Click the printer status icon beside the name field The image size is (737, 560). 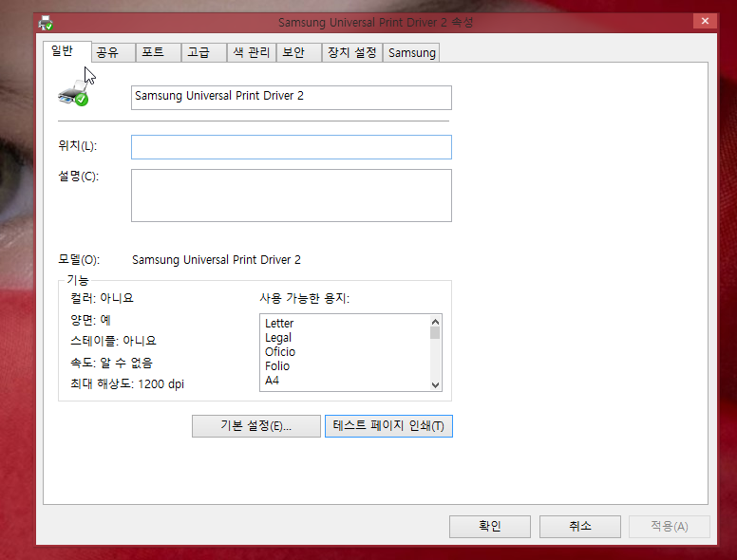click(x=73, y=93)
